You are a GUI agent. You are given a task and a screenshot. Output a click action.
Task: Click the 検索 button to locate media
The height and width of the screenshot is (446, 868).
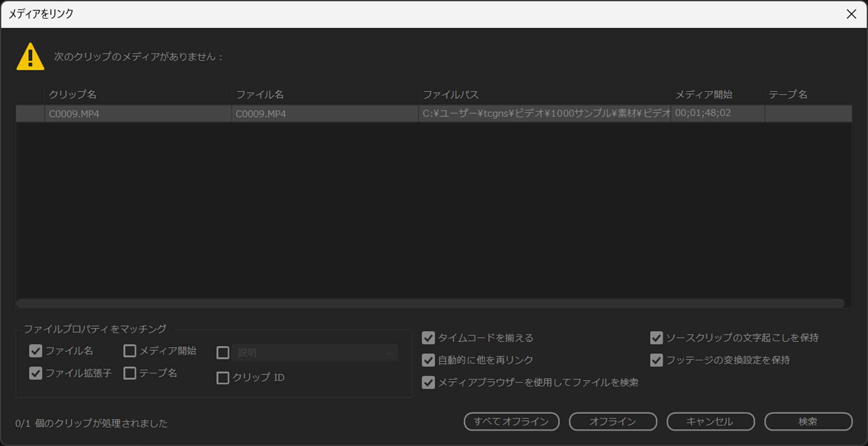click(x=808, y=422)
